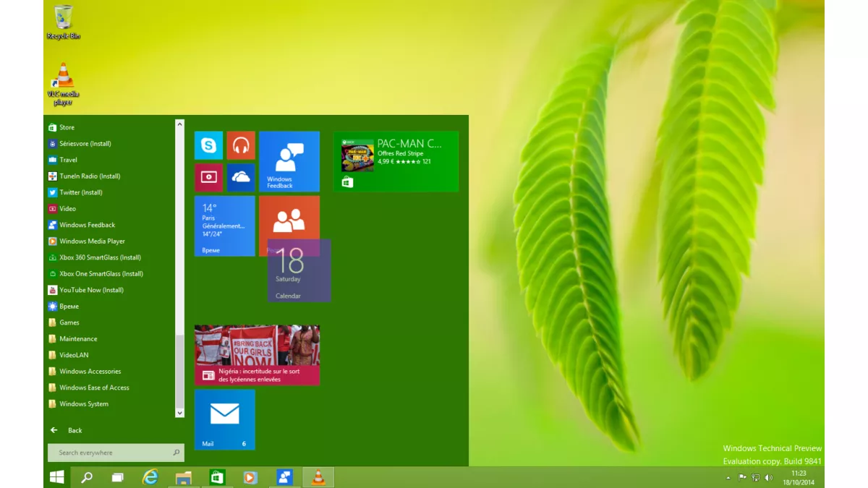Launch Internet Explorer from the taskbar

150,477
